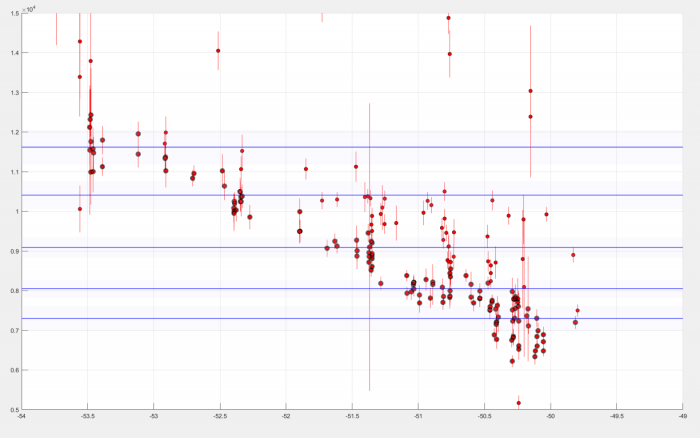Select the data point at top near x=-50.8
700x438 pixels.
[448, 18]
